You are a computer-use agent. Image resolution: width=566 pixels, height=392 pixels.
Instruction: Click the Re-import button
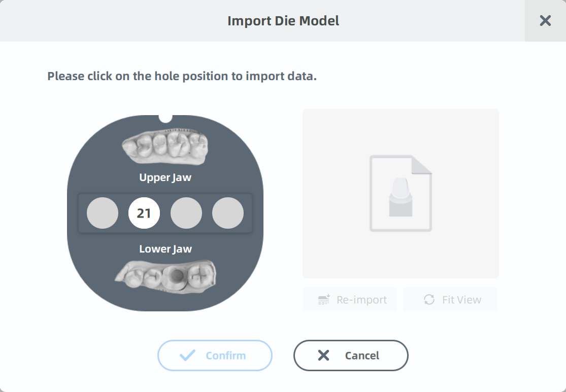350,299
